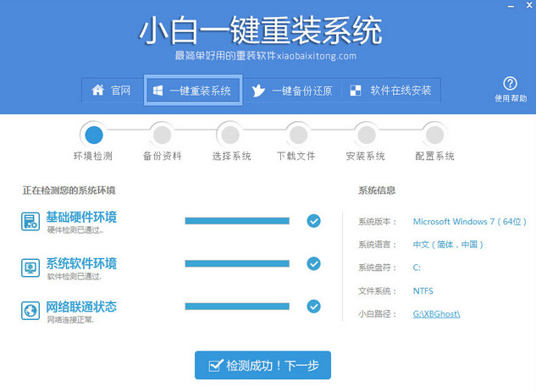Screen dimensions: 536x392
Task: Click the grid icon beside 软件在线安装
Action: point(356,90)
